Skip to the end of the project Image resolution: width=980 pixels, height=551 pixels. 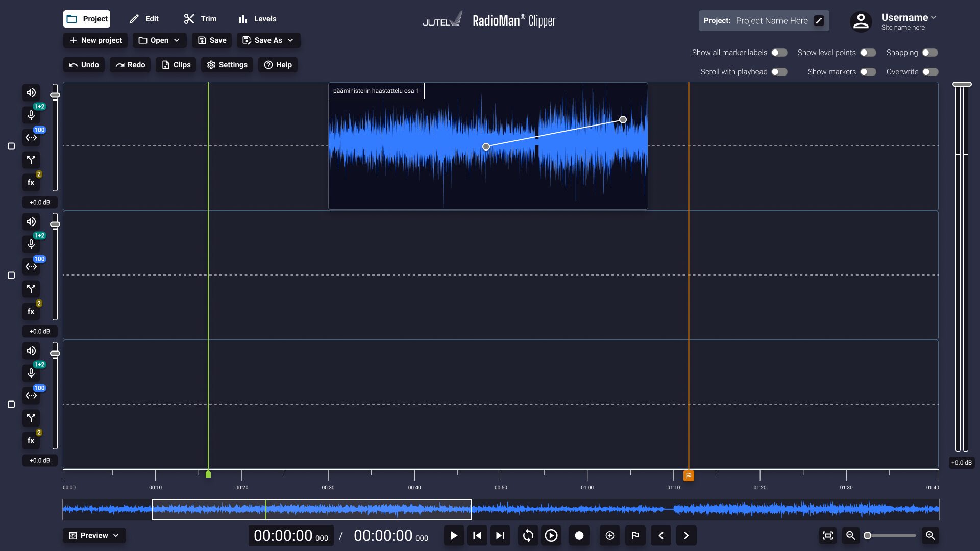click(500, 535)
